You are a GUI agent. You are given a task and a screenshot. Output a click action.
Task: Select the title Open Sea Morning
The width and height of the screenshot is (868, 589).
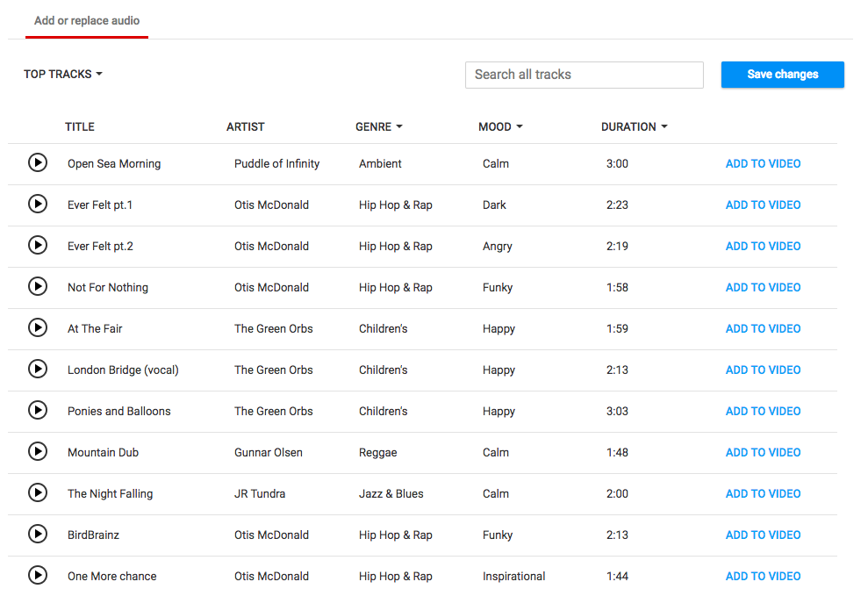(114, 164)
